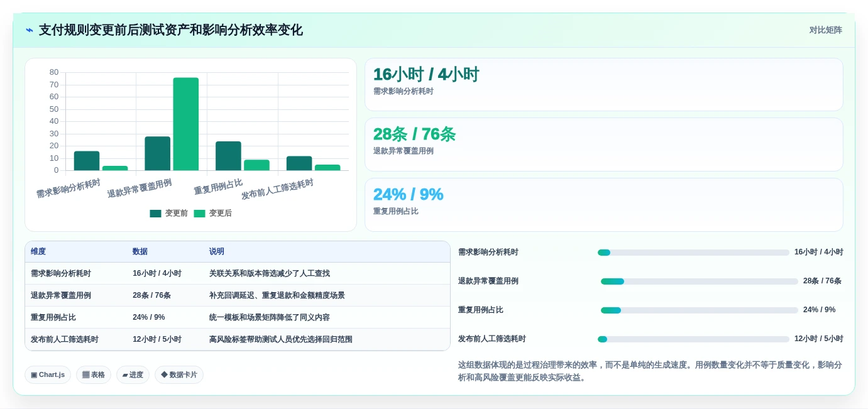Click progress value 28条 / 76条 at right

tap(822, 281)
